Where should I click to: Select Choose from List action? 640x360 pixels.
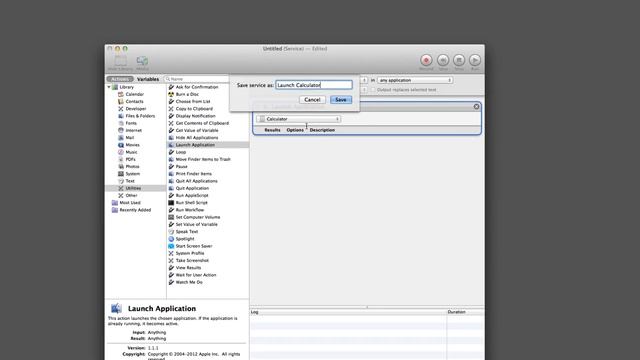point(193,102)
